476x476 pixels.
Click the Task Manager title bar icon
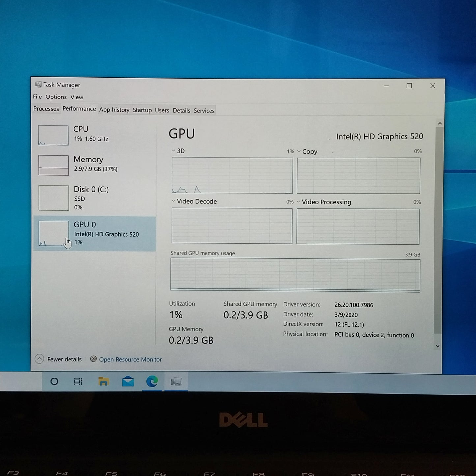[38, 84]
